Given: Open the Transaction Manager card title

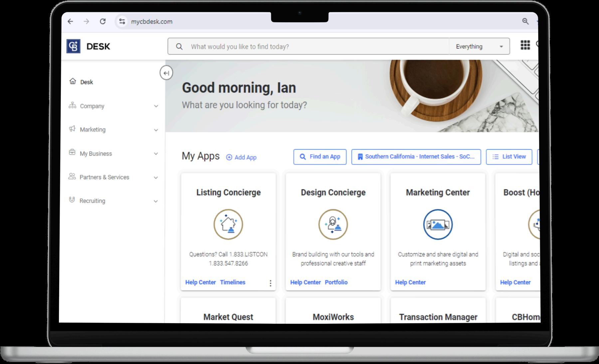Looking at the screenshot, I should [x=438, y=317].
